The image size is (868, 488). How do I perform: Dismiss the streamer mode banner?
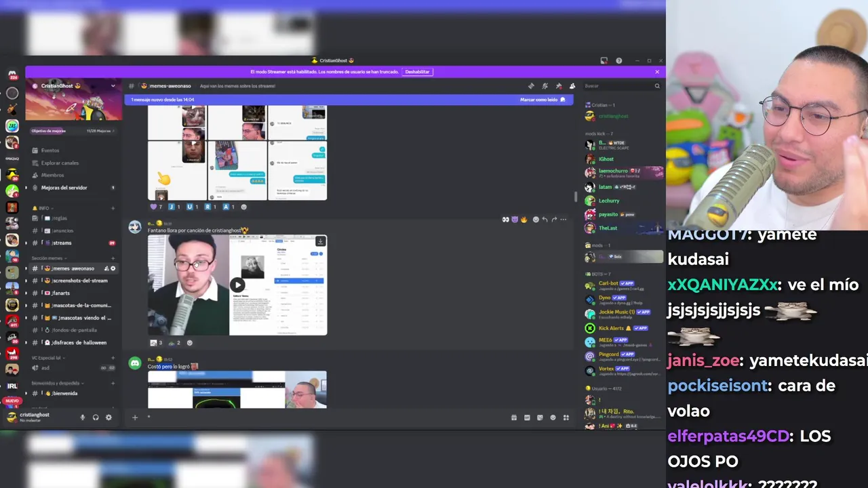[656, 72]
